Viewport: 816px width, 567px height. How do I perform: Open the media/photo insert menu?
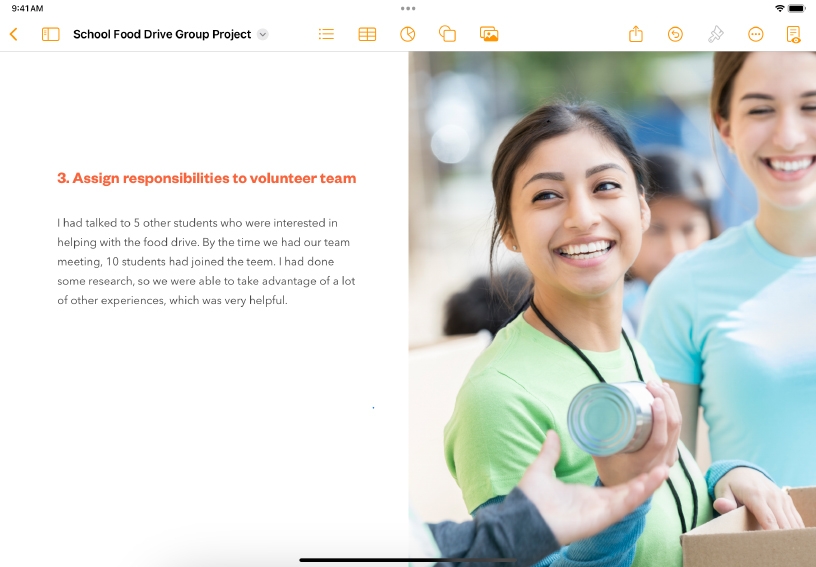tap(489, 34)
